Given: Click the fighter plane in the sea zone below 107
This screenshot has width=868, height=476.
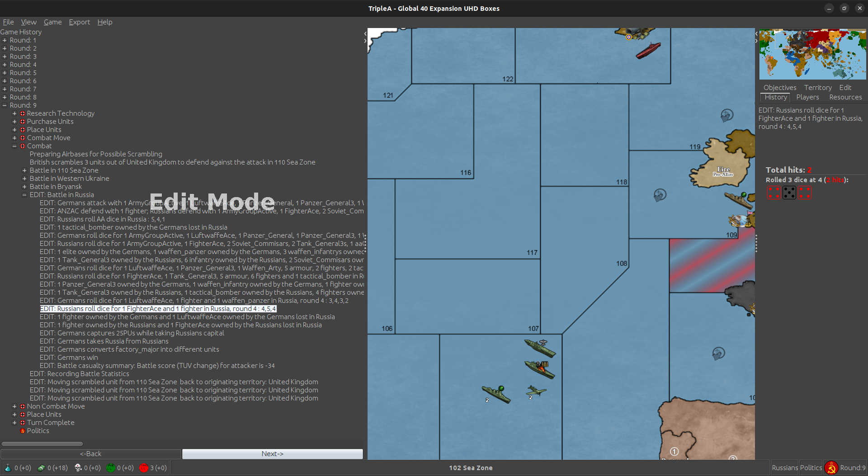Looking at the screenshot, I should point(536,390).
